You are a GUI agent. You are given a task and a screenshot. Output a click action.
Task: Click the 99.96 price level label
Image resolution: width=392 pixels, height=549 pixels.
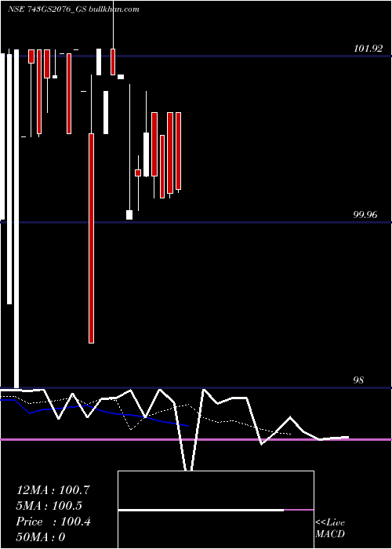(365, 215)
